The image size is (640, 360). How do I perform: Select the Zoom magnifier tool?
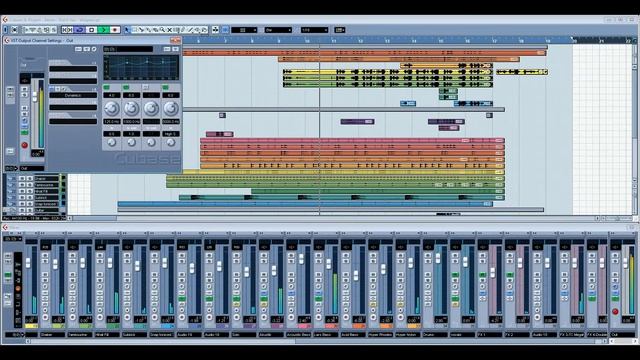pyautogui.click(x=162, y=30)
